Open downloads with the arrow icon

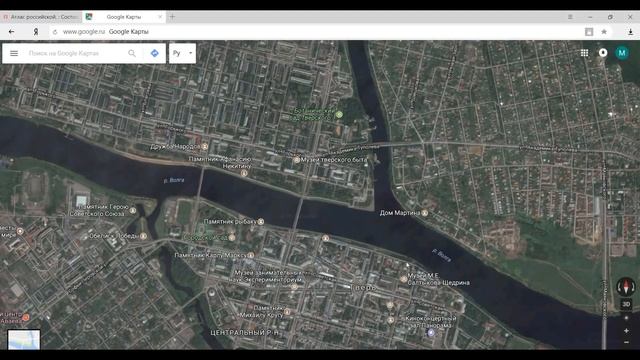coord(630,32)
